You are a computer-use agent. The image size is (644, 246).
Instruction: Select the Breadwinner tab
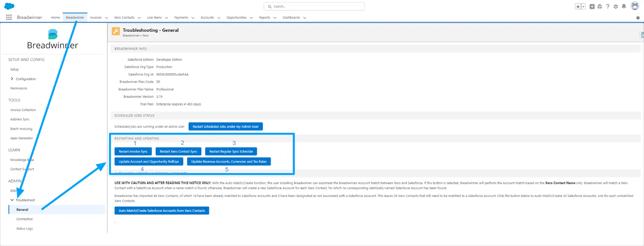pyautogui.click(x=75, y=18)
